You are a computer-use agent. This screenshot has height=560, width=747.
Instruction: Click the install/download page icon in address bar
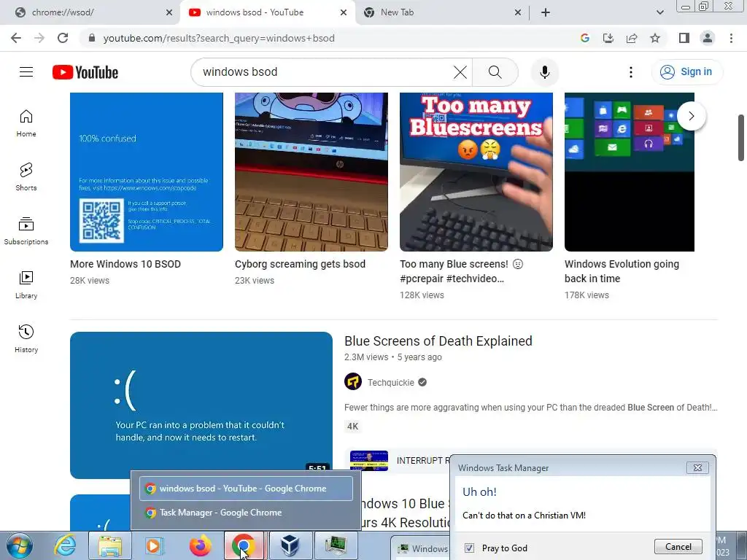point(608,38)
